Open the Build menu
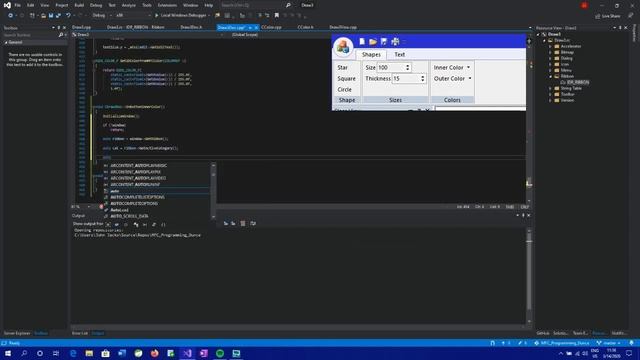640x360 pixels. coord(79,5)
